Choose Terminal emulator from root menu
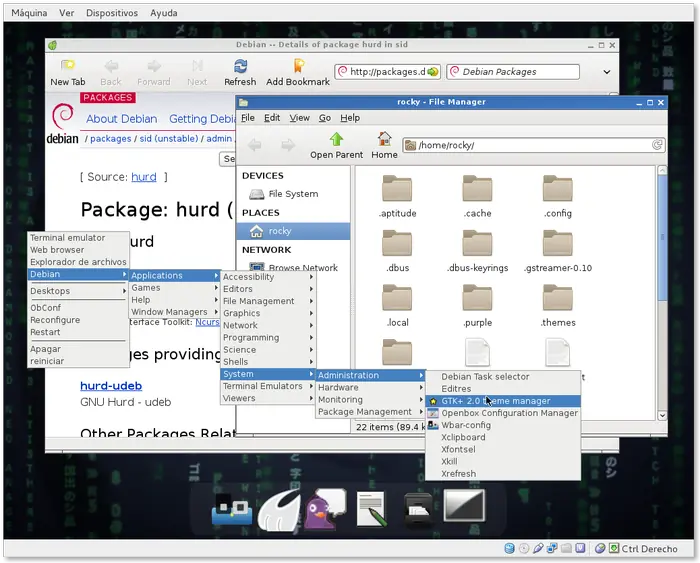The height and width of the screenshot is (563, 700). (78, 238)
